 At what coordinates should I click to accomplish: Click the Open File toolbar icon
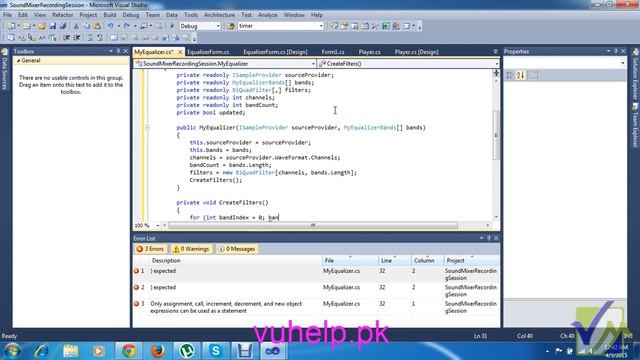click(42, 26)
